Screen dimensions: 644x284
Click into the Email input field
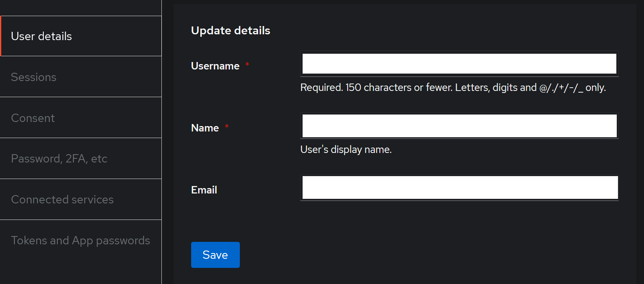pos(459,188)
